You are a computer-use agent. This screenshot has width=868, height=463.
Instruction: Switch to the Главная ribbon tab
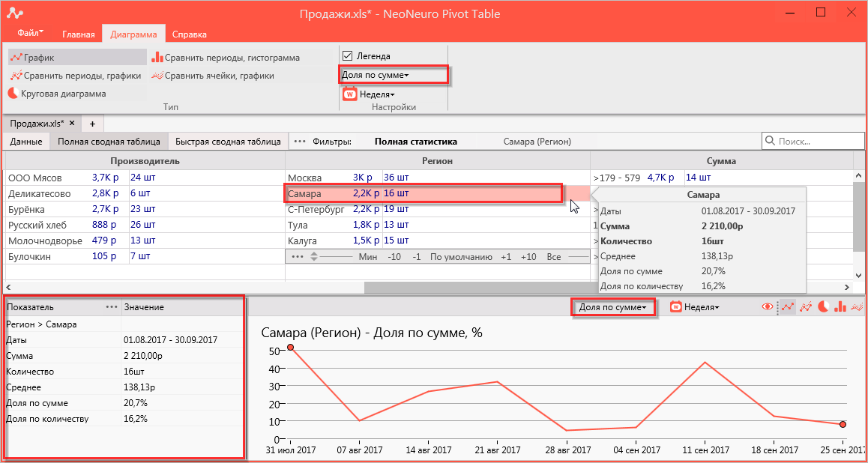tap(79, 34)
